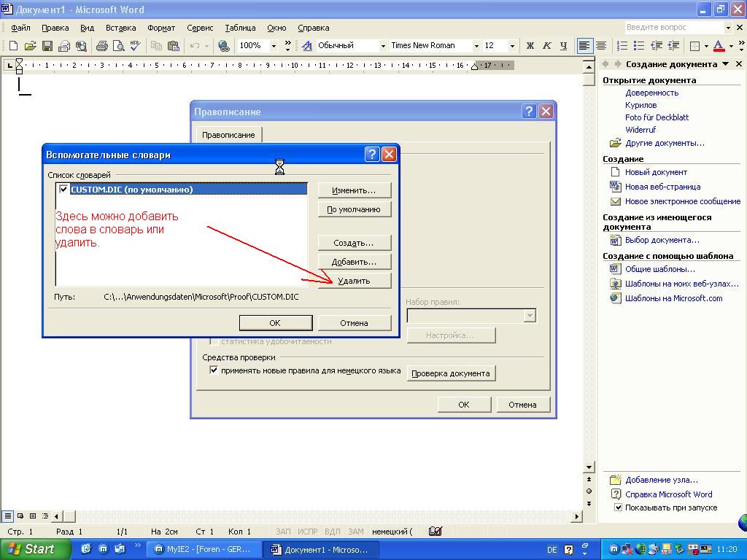Screen dimensions: 747x560
Task: Click the Open folder toolbar icon
Action: point(30,46)
